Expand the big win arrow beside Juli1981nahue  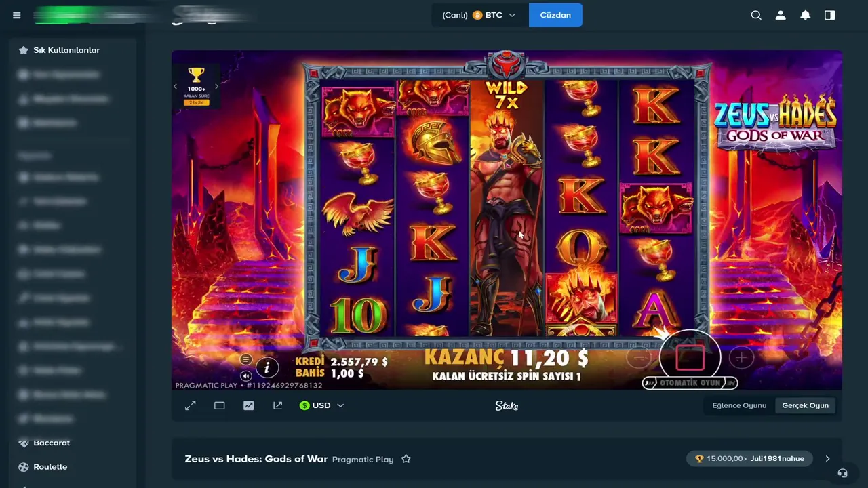point(827,459)
